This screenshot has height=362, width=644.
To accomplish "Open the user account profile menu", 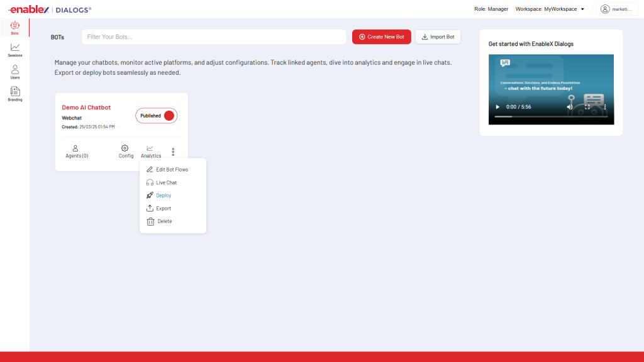I will 616,9.
